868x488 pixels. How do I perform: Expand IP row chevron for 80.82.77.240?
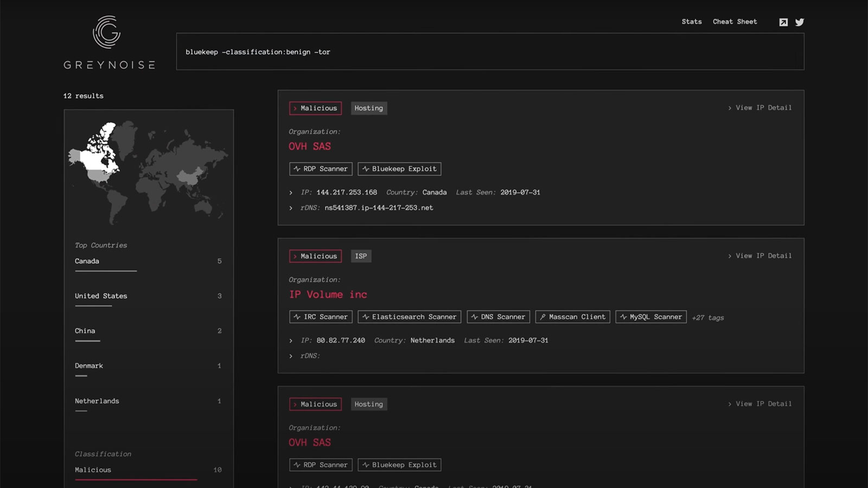tap(291, 341)
